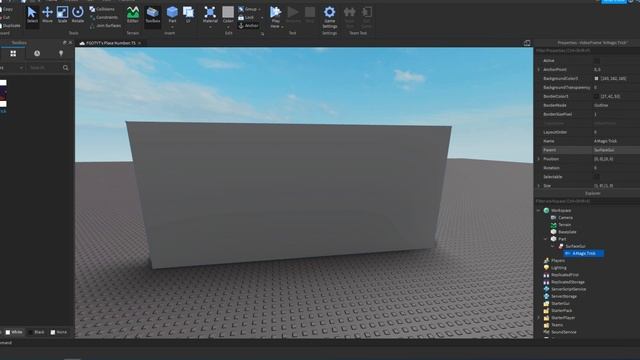Click BorderColor3 color swatch

[x=596, y=96]
